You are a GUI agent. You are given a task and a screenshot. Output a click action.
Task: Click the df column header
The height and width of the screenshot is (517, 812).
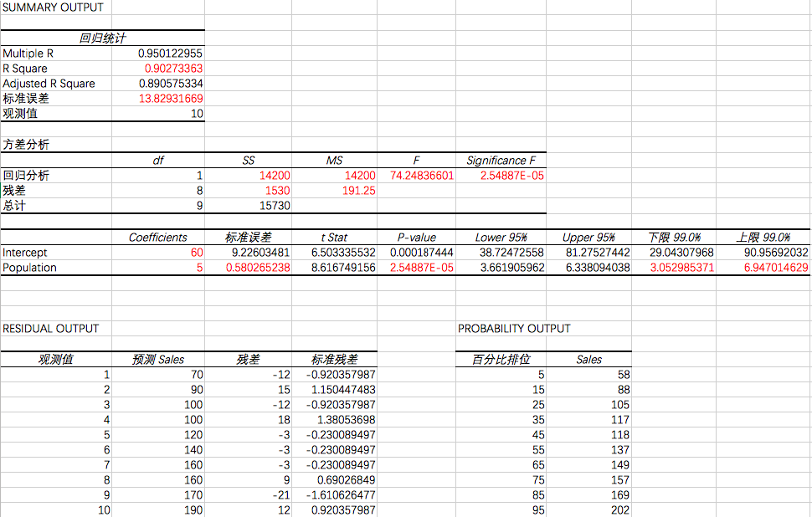(x=158, y=161)
